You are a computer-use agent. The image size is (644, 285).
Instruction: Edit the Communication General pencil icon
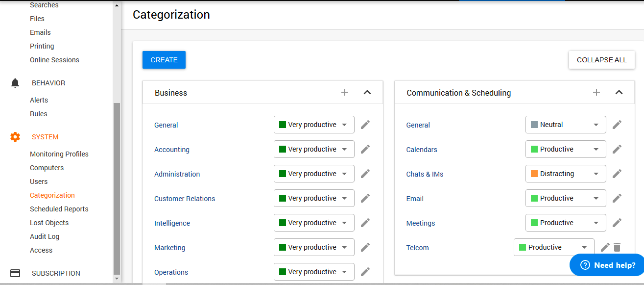click(617, 125)
